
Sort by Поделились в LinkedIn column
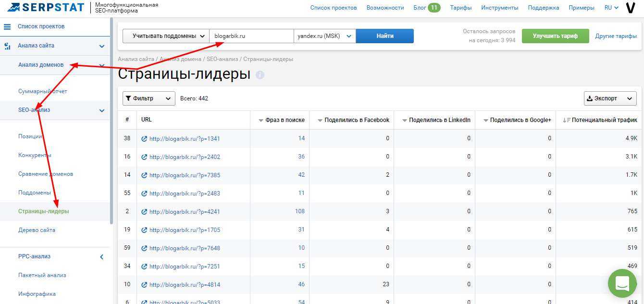[x=436, y=120]
